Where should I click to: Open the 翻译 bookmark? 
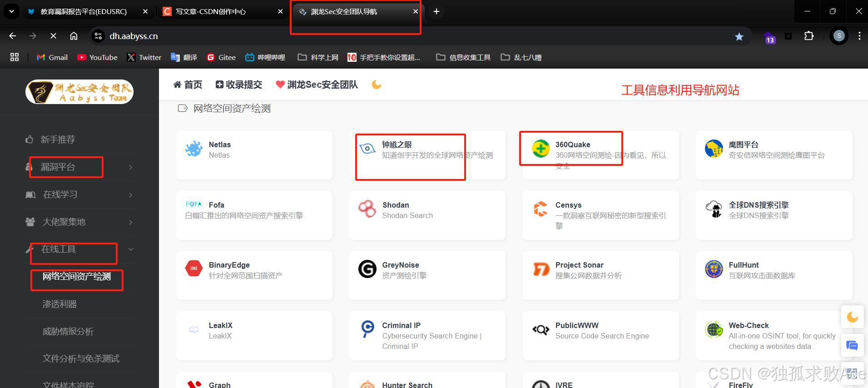click(184, 57)
